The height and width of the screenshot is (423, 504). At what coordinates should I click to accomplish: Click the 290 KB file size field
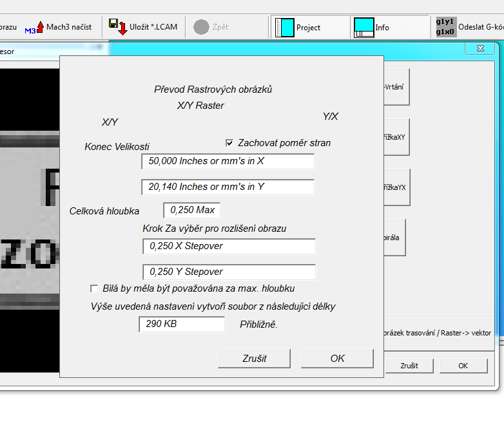[x=182, y=324]
